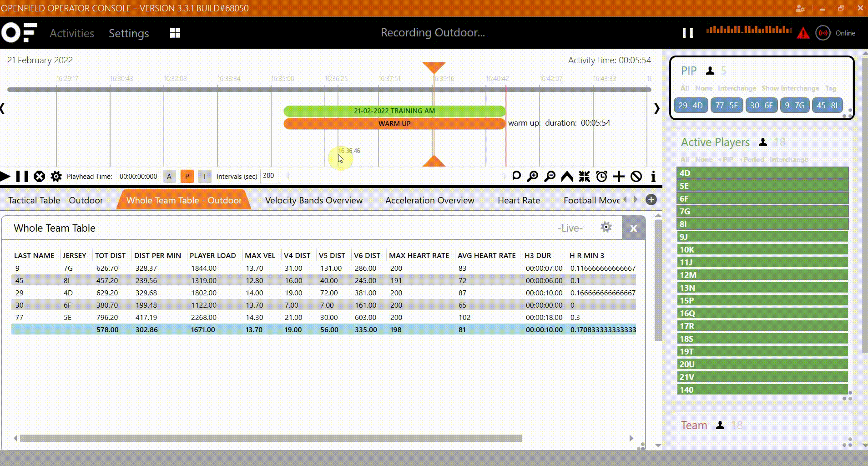The image size is (868, 466).
Task: Open the grid layout icon in the header
Action: [x=175, y=33]
